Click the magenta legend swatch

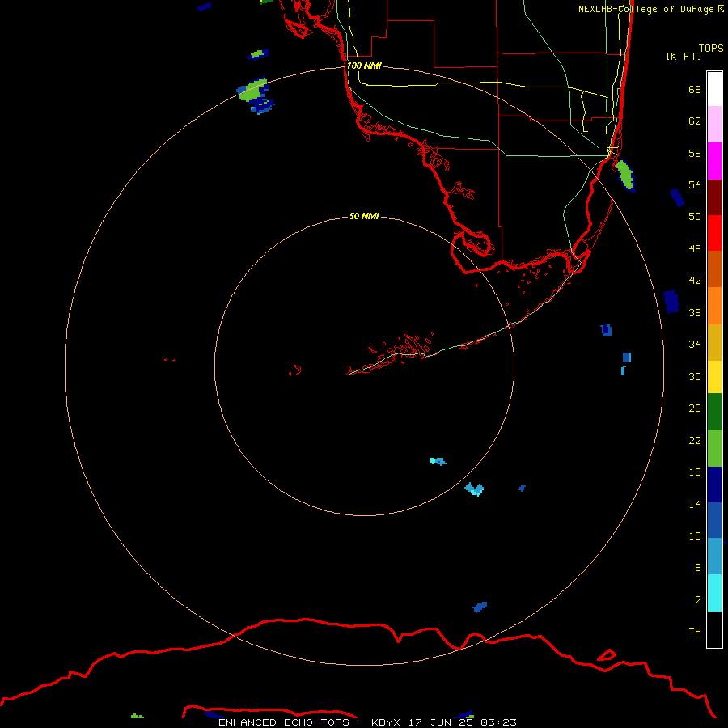[x=714, y=161]
